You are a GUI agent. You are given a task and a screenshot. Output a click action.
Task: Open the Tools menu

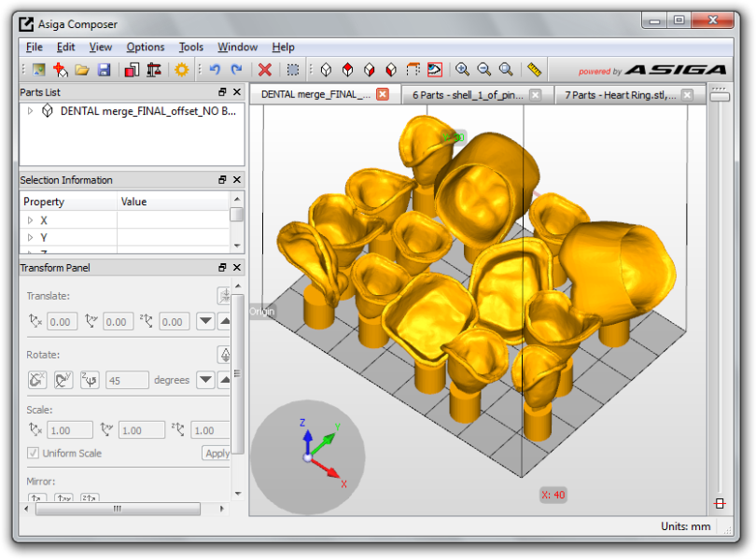click(x=191, y=48)
